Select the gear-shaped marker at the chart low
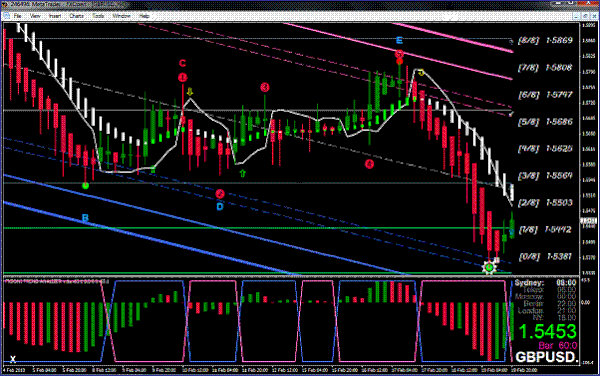The image size is (600, 377). tap(489, 267)
